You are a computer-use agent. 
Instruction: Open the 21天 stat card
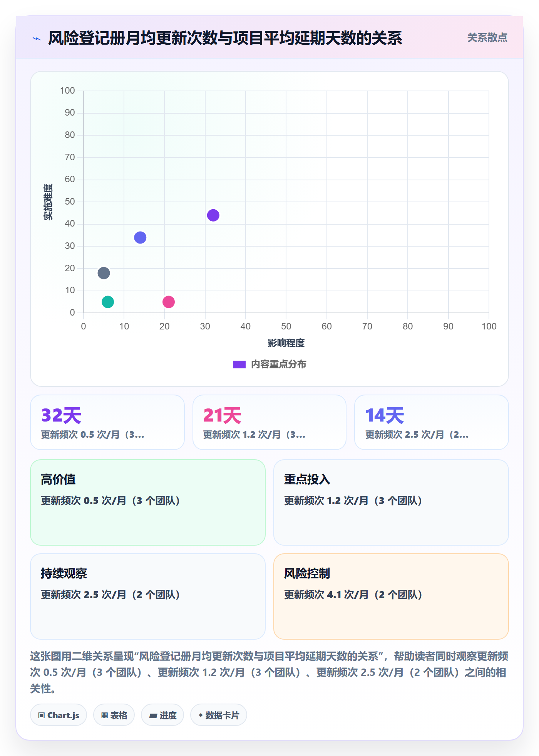[269, 422]
